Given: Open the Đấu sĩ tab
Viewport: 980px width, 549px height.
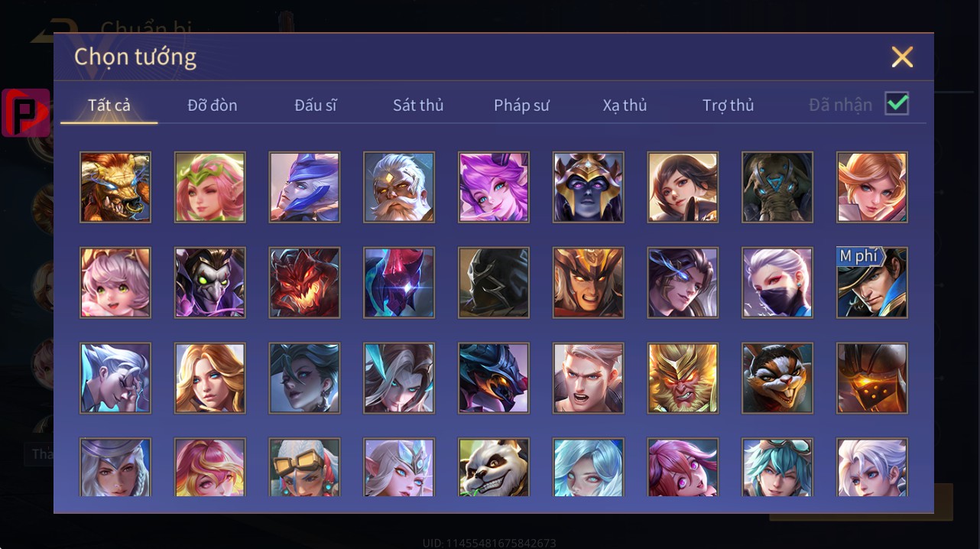Looking at the screenshot, I should pos(316,106).
